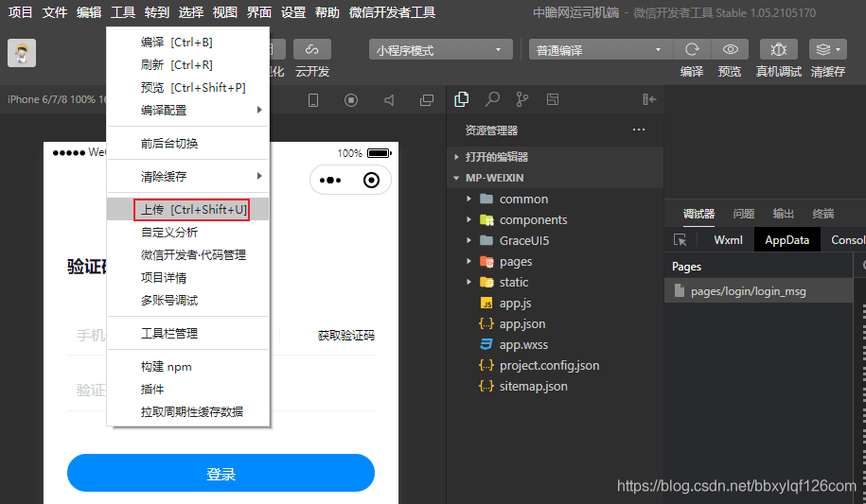The image size is (866, 504).
Task: Click the 资源管理器 more options dots
Action: pyautogui.click(x=639, y=130)
